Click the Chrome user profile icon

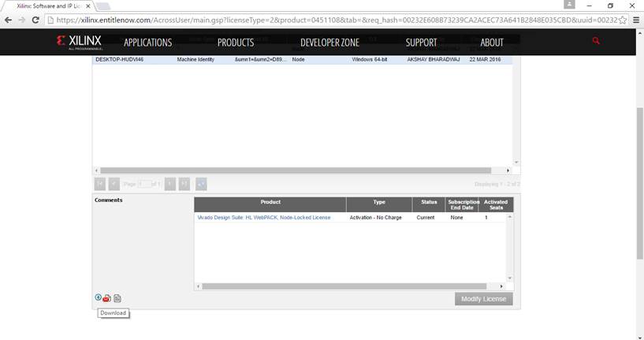[x=569, y=5]
